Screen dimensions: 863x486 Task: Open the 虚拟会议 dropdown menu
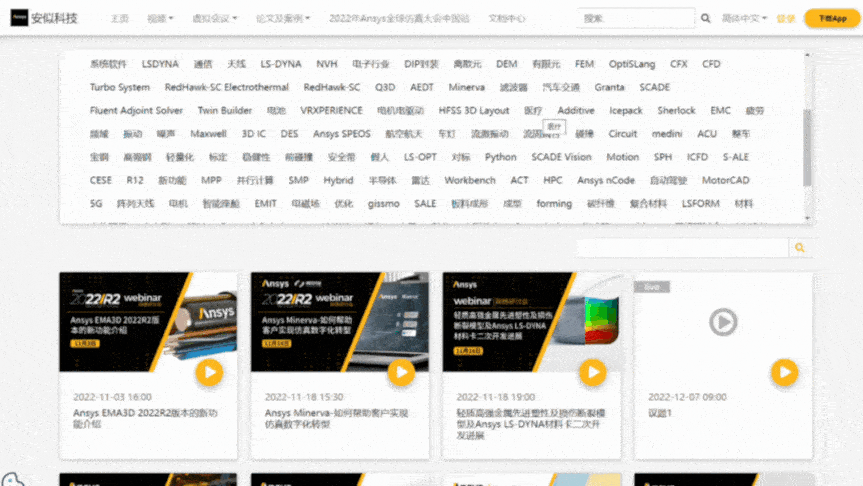click(214, 18)
